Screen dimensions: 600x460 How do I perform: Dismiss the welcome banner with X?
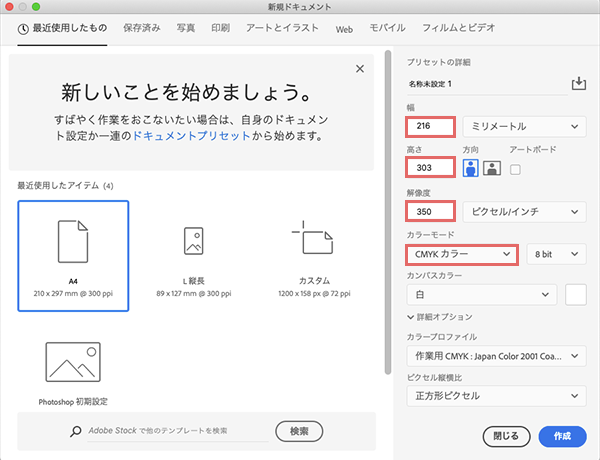click(x=360, y=69)
